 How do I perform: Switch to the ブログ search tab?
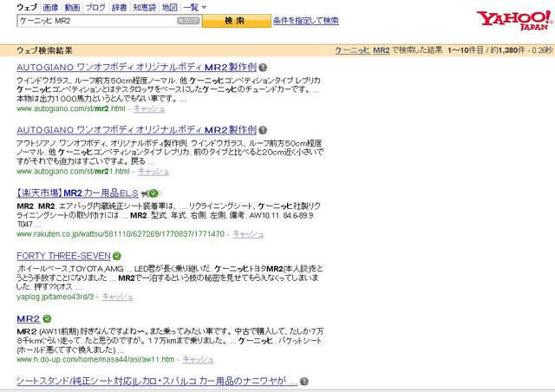coord(95,8)
